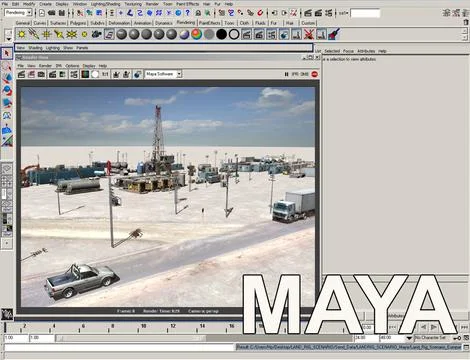The height and width of the screenshot is (360, 470).
Task: Click the paintbrush icon on the Rendering shelf
Action: pyautogui.click(x=334, y=34)
